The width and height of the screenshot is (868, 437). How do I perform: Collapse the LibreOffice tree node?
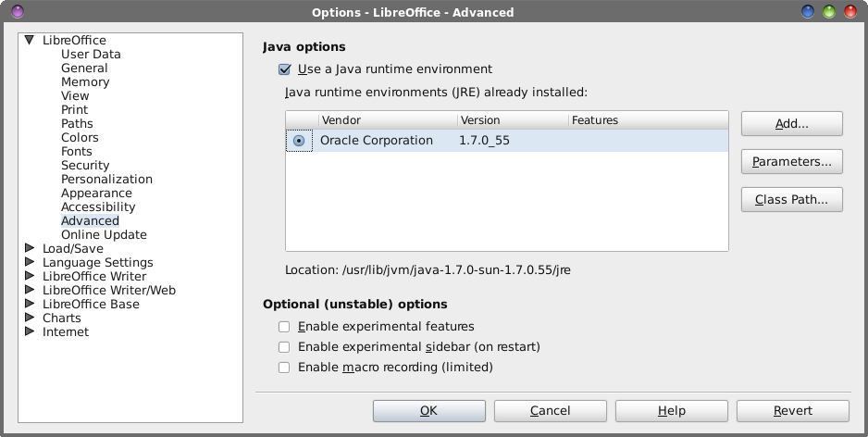click(x=30, y=40)
